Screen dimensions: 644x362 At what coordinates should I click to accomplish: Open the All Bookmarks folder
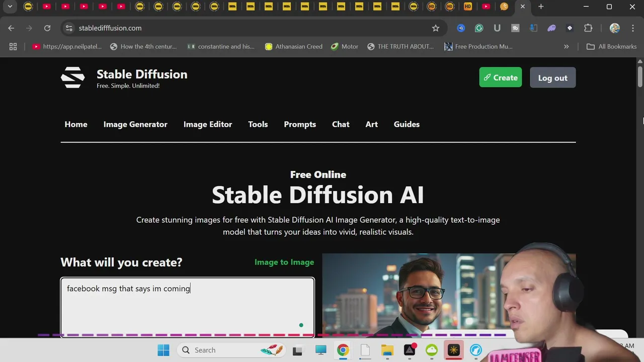coord(612,46)
